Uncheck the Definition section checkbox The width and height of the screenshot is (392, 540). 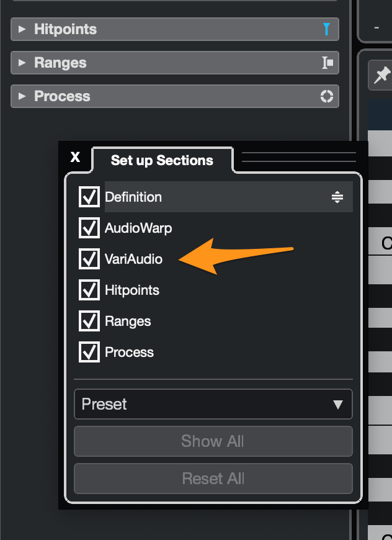[89, 197]
